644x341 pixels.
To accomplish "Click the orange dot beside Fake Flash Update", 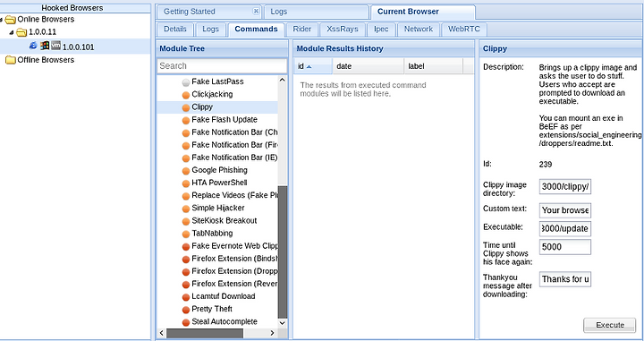I will [186, 120].
